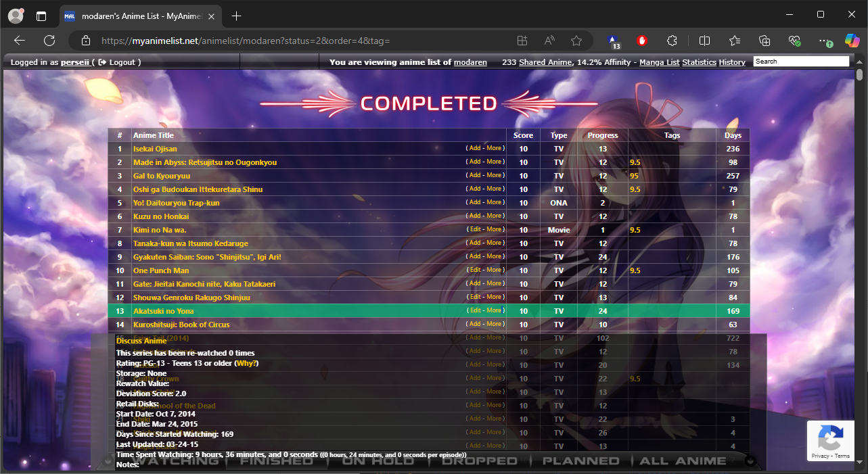
Task: Click the arrow icon right of ALL ANIME
Action: coord(750,461)
